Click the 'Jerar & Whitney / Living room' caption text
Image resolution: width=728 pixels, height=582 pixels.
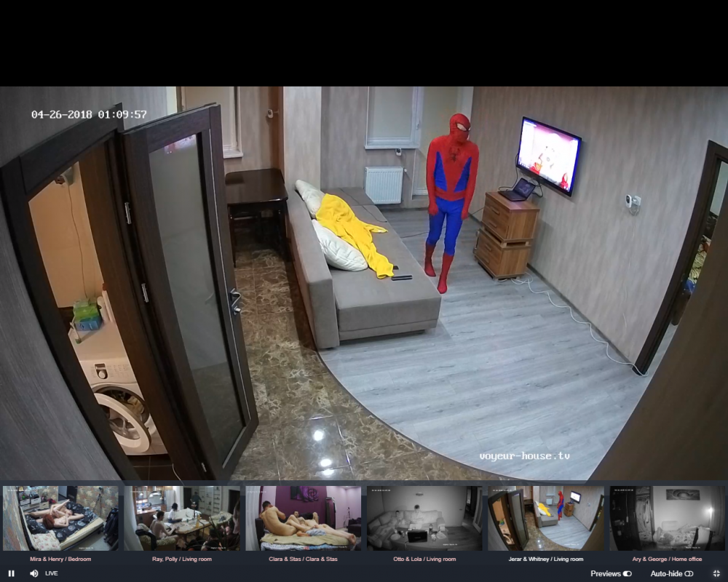546,559
